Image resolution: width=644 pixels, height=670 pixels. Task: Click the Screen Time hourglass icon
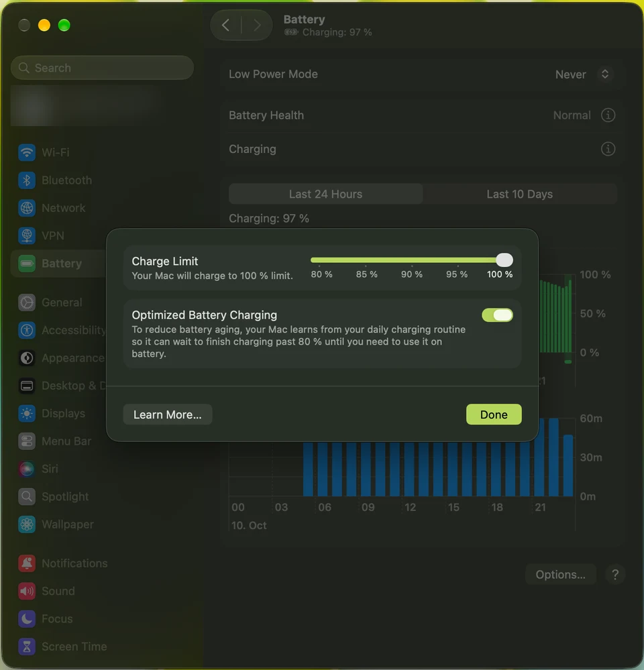(26, 647)
